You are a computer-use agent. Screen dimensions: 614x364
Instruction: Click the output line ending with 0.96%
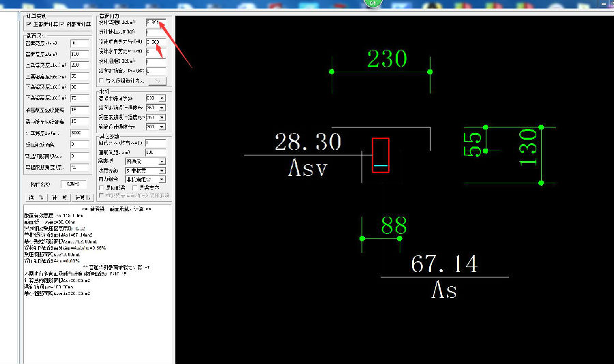tap(65, 247)
